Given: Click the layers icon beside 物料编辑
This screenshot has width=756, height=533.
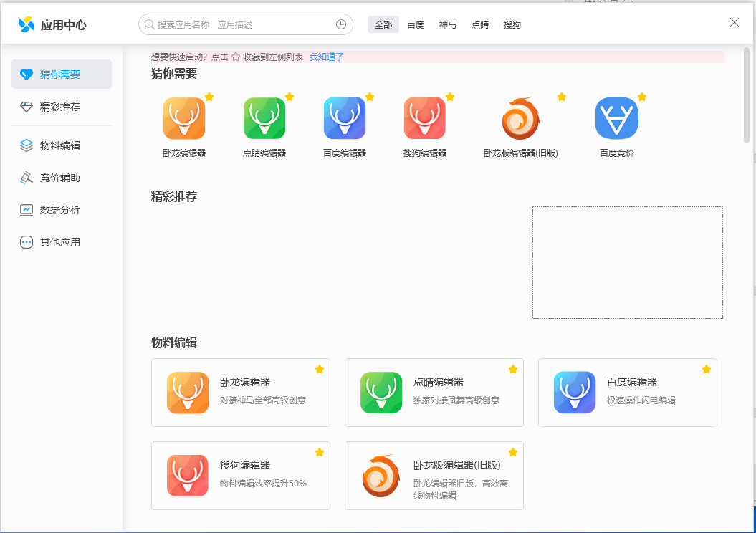Looking at the screenshot, I should pos(27,145).
